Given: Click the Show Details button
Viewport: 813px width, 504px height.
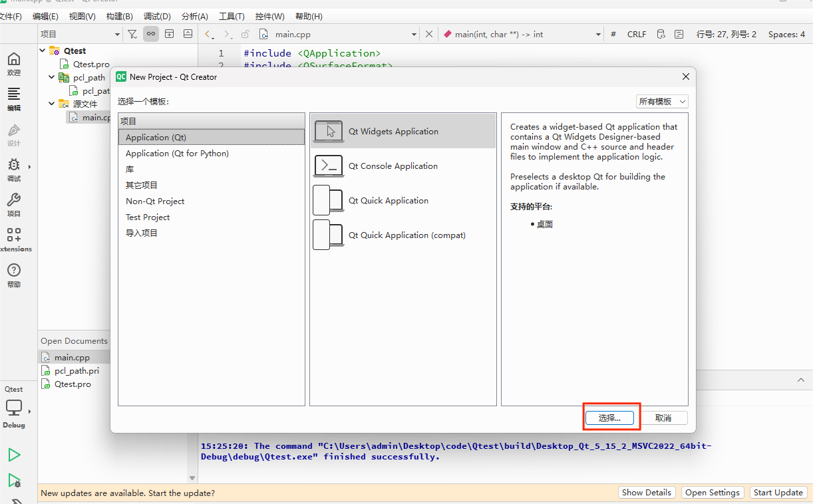Looking at the screenshot, I should 646,493.
